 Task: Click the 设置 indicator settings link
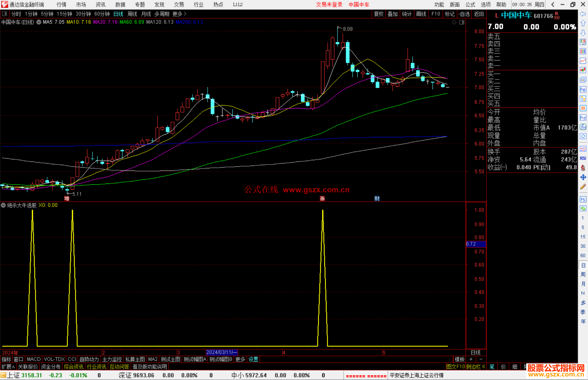click(x=253, y=359)
